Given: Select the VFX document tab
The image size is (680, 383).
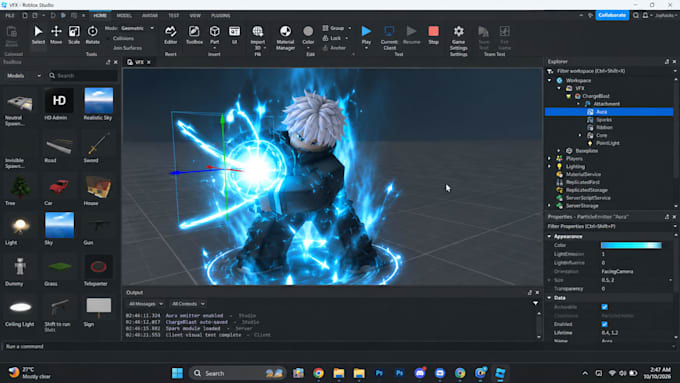Looking at the screenshot, I should (138, 62).
